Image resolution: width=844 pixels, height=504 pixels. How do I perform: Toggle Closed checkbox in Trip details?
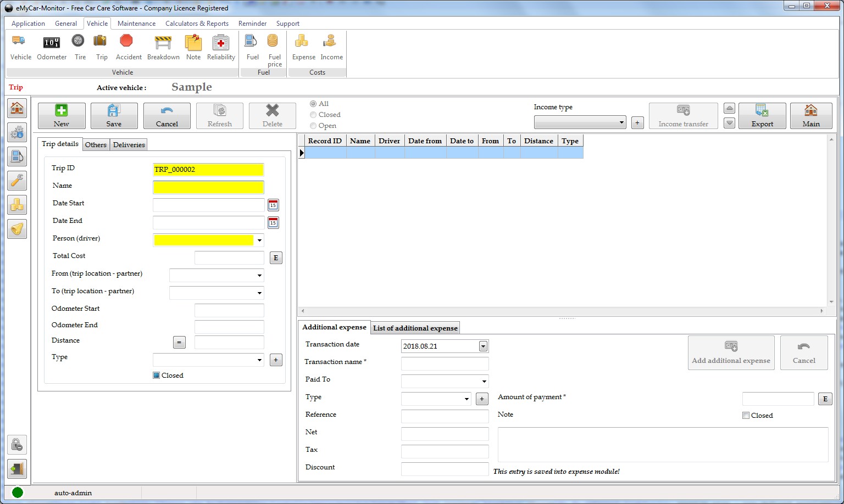pyautogui.click(x=156, y=376)
